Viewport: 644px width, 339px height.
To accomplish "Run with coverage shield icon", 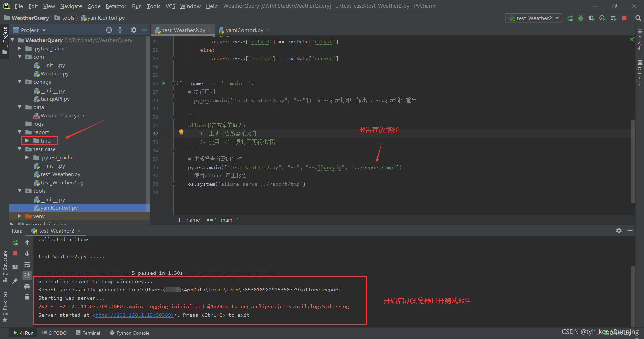I will coord(591,18).
